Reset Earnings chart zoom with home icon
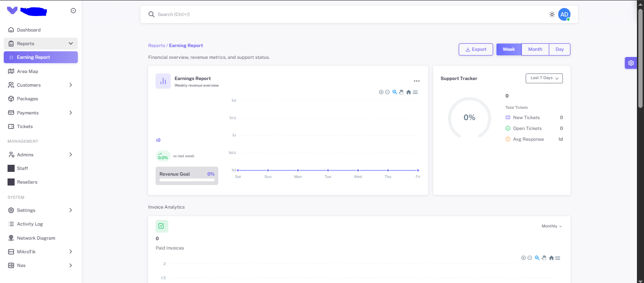This screenshot has height=283, width=644. pyautogui.click(x=409, y=92)
